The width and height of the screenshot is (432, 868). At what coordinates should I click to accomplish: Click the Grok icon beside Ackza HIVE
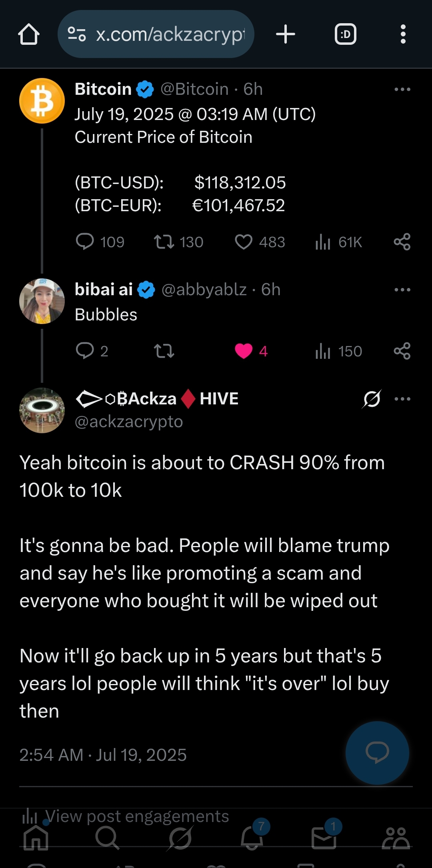tap(372, 399)
